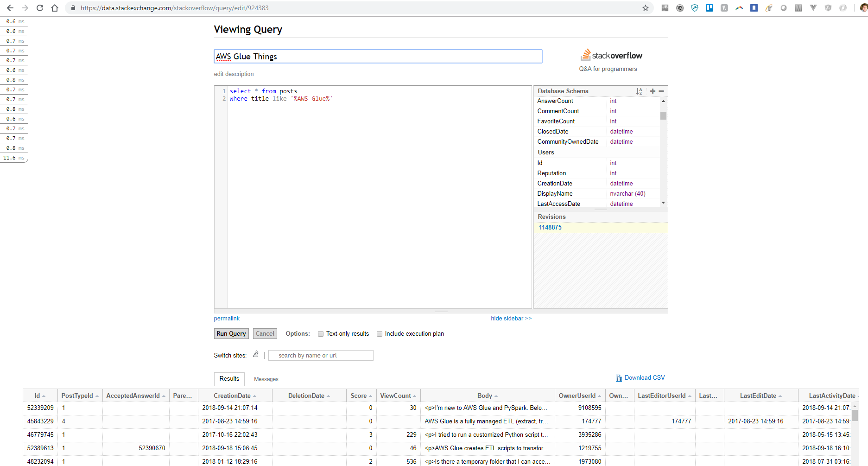Hide the sidebar
868x466 pixels.
click(x=511, y=319)
